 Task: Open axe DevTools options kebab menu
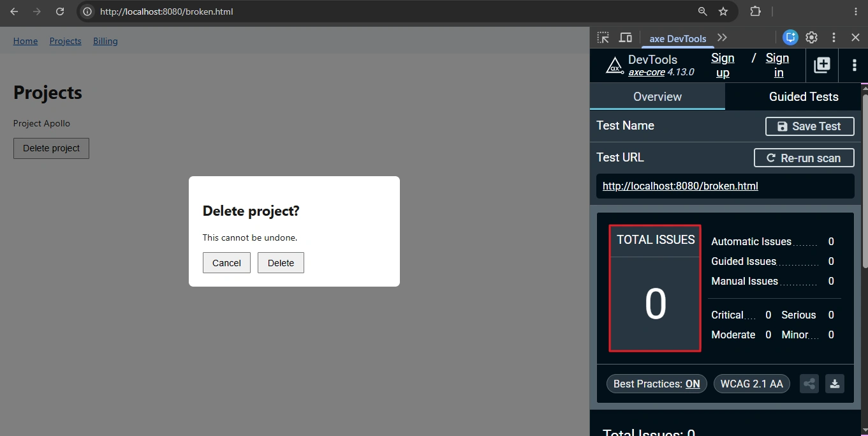(855, 65)
